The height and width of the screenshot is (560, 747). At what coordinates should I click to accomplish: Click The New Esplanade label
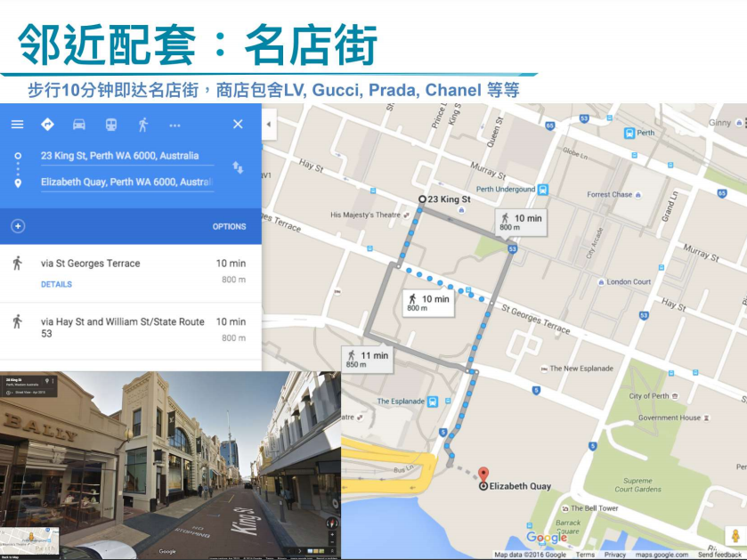[x=581, y=369]
